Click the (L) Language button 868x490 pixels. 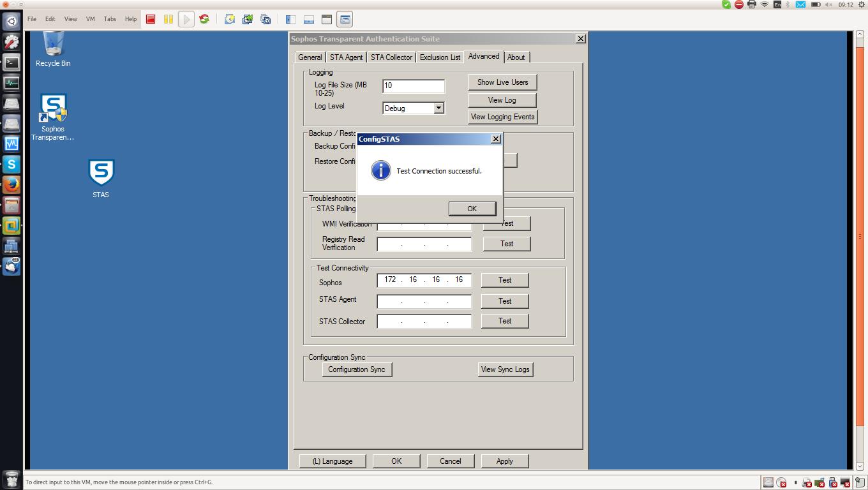point(333,461)
